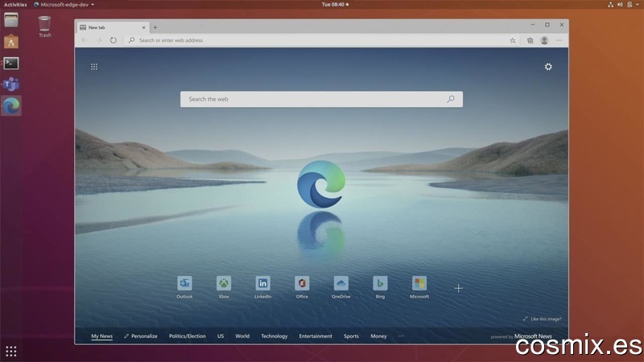Open the Office quick link tile
This screenshot has height=362, width=644.
pos(302,286)
